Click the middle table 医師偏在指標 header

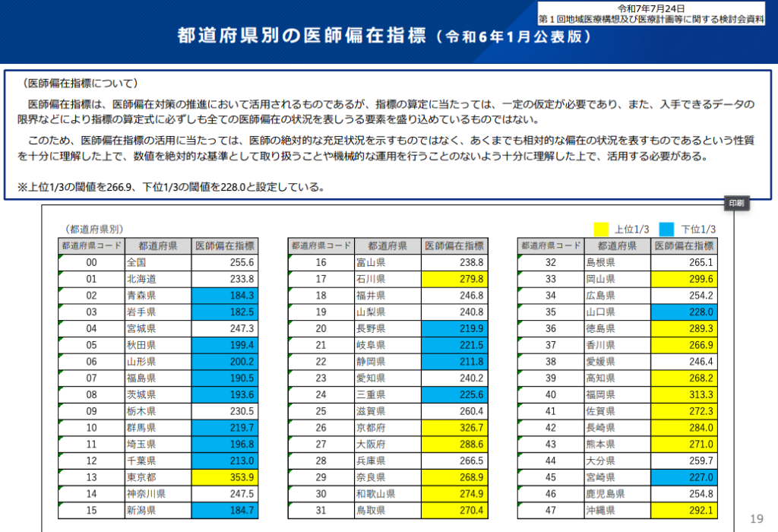pyautogui.click(x=456, y=245)
